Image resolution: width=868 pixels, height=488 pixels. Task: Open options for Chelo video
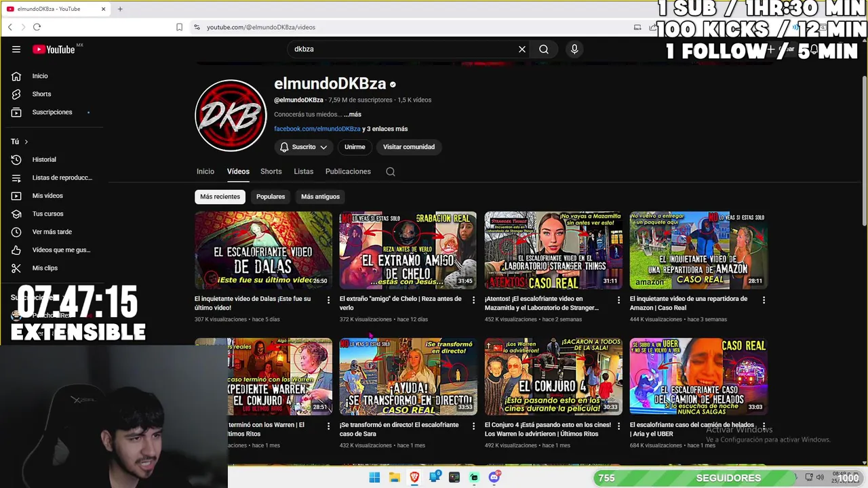[x=474, y=300]
